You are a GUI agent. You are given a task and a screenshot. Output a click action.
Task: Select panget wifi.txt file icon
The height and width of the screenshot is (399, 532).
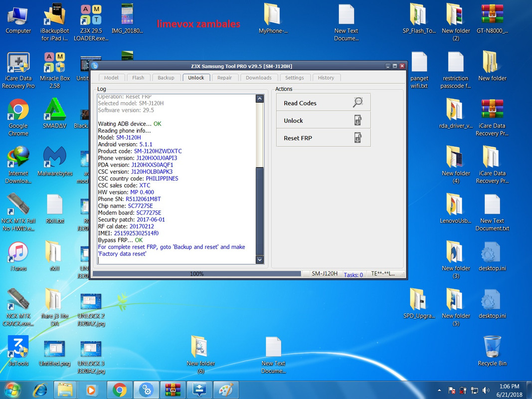[419, 70]
